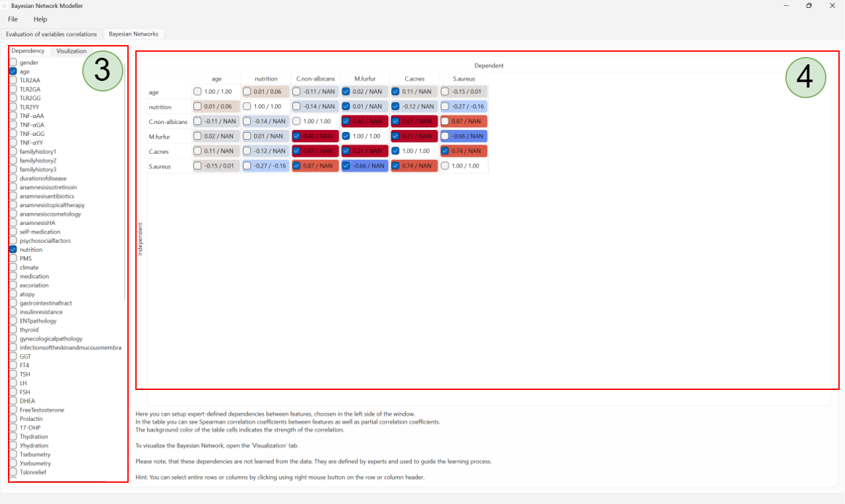Image resolution: width=845 pixels, height=504 pixels.
Task: Open the Evaluation of variables correlations tab
Action: coord(51,33)
